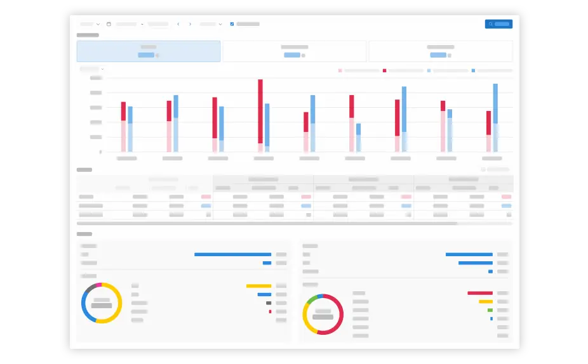
Task: Switch to the middle summary card tab
Action: pyautogui.click(x=295, y=51)
